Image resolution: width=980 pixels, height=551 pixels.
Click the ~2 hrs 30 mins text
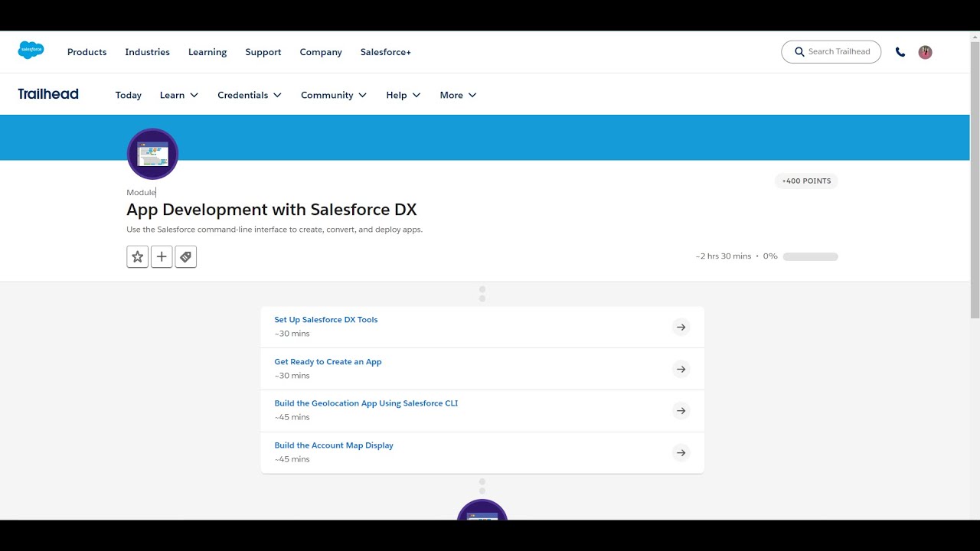tap(724, 256)
